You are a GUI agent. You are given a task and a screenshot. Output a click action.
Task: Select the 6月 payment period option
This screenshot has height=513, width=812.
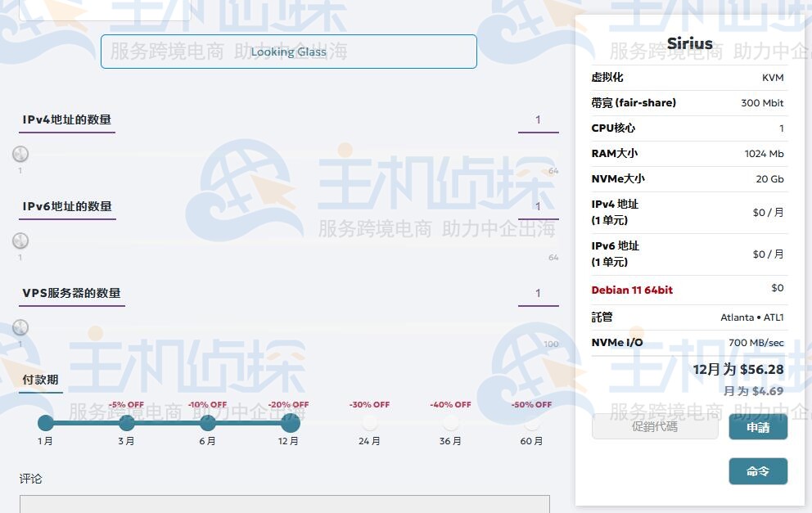click(x=208, y=423)
